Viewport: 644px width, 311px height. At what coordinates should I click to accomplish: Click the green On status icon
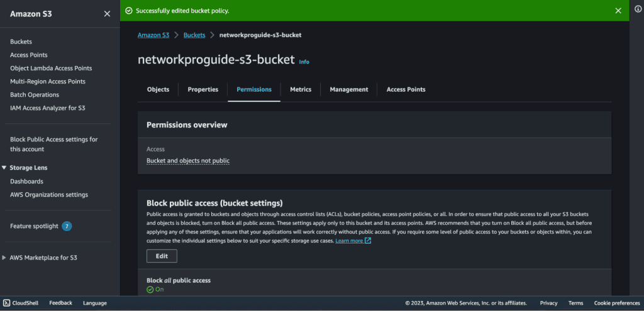(150, 290)
